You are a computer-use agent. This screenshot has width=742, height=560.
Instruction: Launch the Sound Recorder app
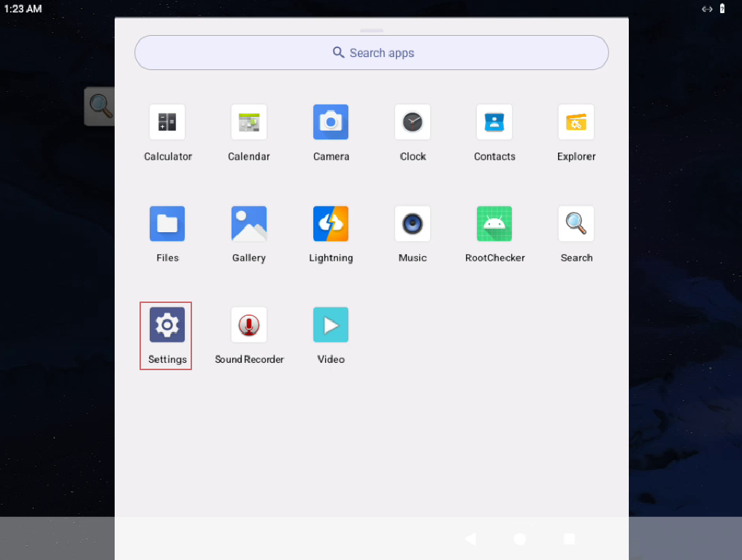click(249, 326)
